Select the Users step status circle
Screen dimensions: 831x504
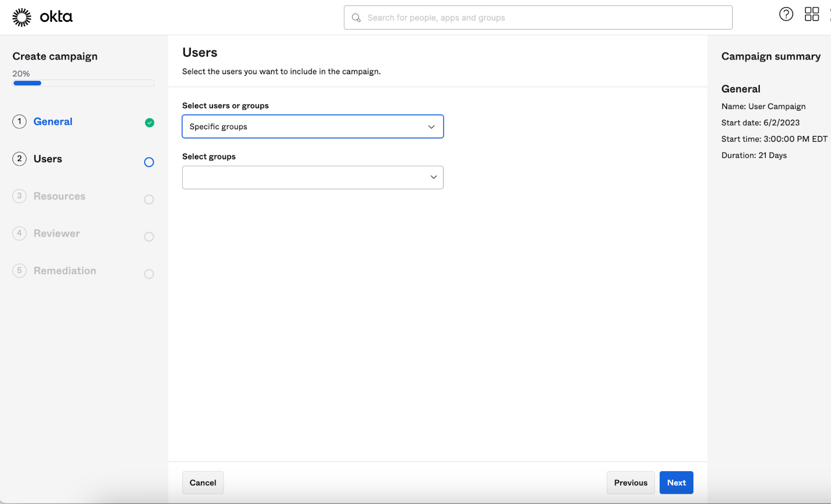point(149,162)
